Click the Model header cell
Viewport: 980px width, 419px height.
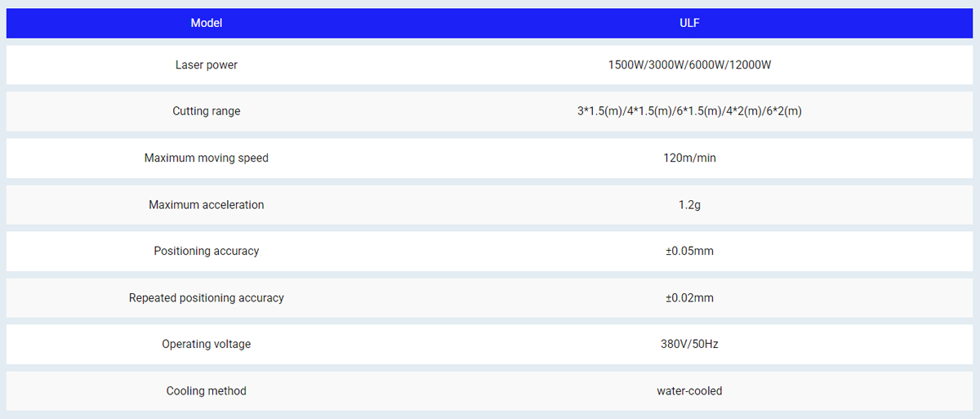pyautogui.click(x=206, y=23)
